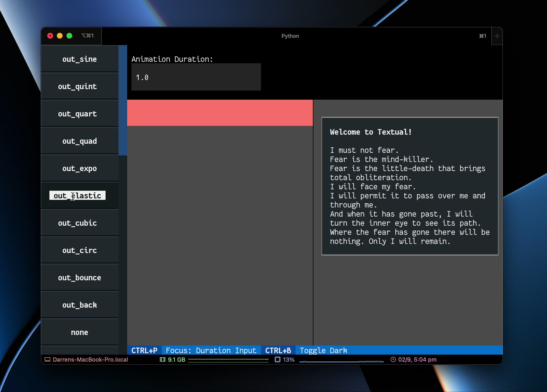Screen dimensions: 547x392
Task: Click the CPU chip icon next to 13%
Action: [278, 359]
